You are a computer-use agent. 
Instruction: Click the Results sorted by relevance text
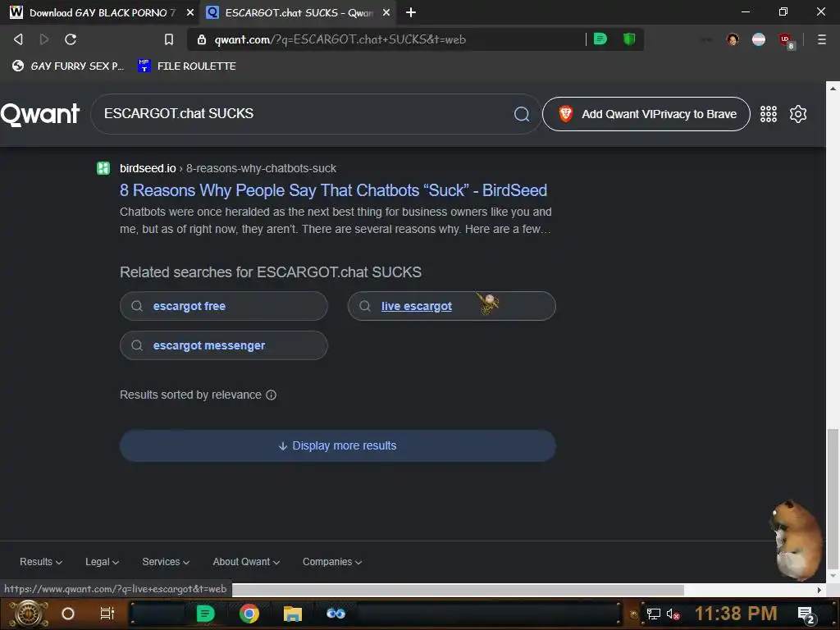190,395
